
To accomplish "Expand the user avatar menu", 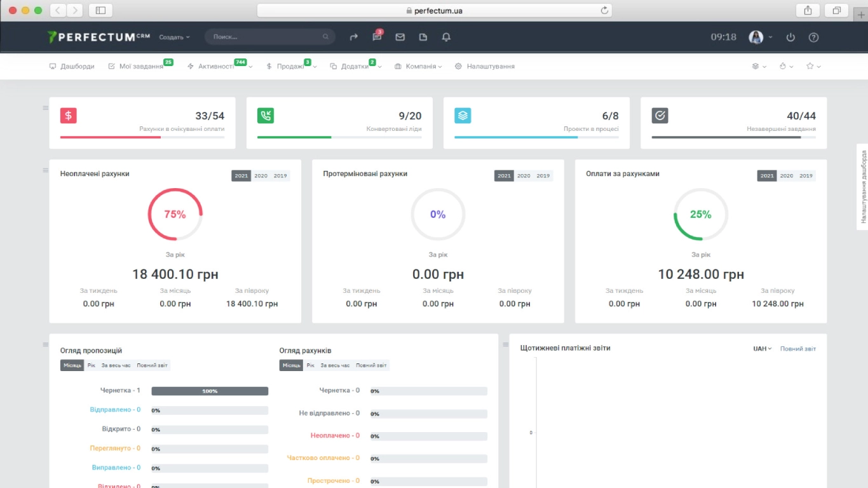I will click(760, 37).
